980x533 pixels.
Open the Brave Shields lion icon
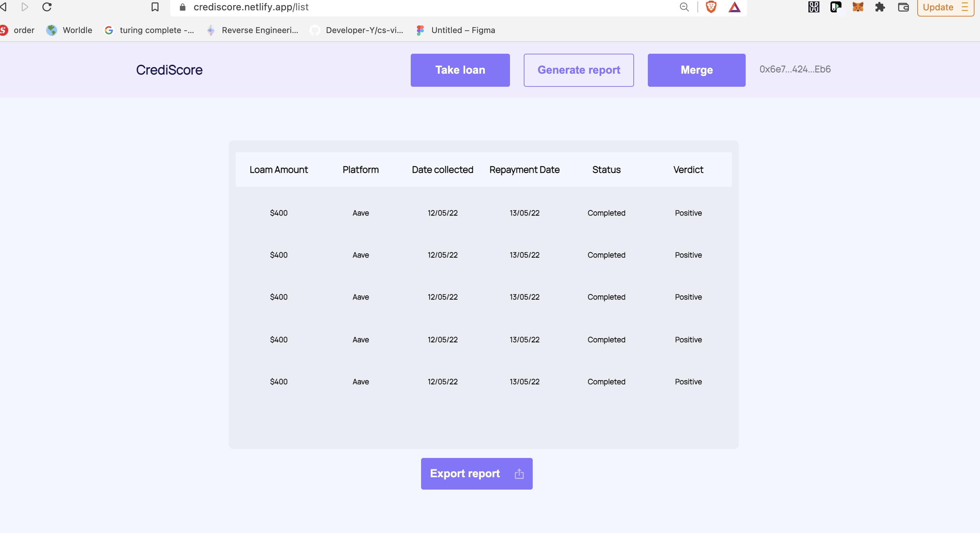click(x=711, y=7)
